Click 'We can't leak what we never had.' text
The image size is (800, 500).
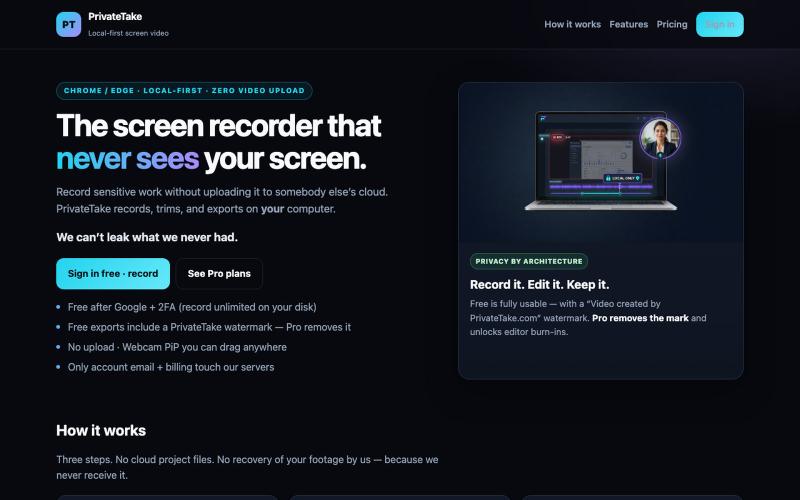[147, 237]
